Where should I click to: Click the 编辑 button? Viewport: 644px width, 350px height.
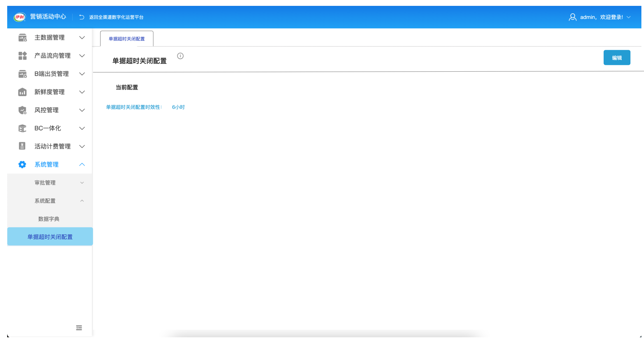[617, 58]
